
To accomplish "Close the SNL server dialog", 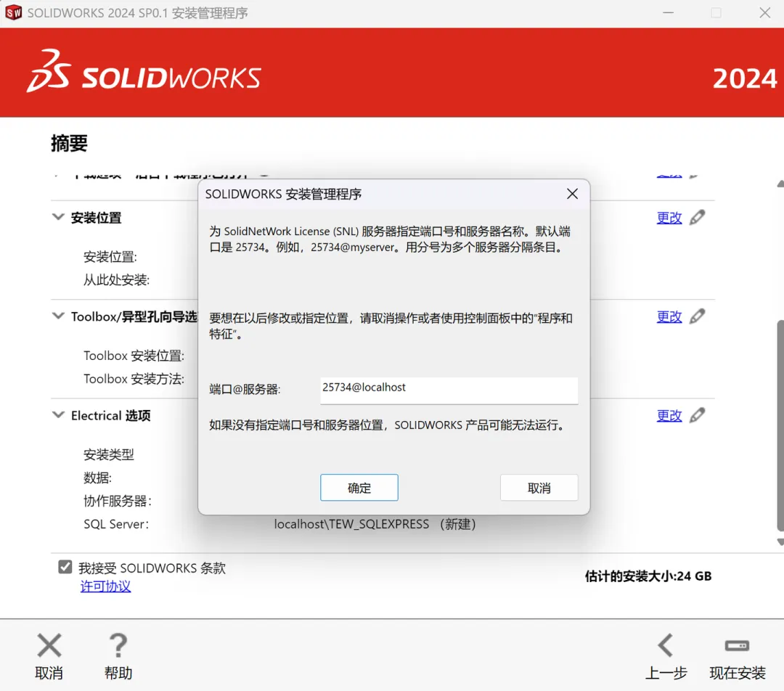I will coord(573,194).
